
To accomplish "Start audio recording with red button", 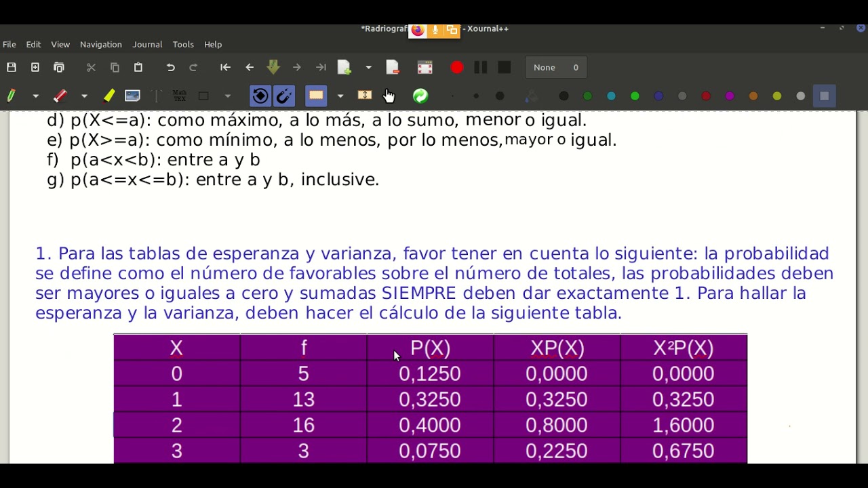I will [456, 67].
